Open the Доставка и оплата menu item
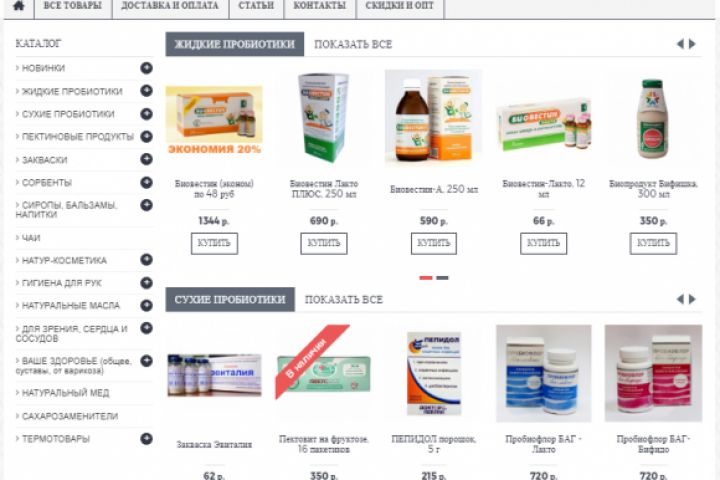The image size is (720, 480). coord(170,6)
